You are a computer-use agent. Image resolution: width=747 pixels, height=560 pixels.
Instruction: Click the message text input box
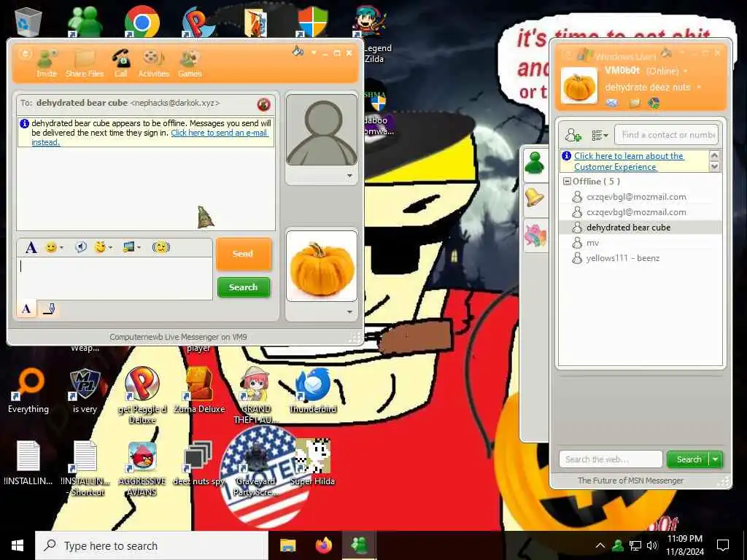click(115, 279)
